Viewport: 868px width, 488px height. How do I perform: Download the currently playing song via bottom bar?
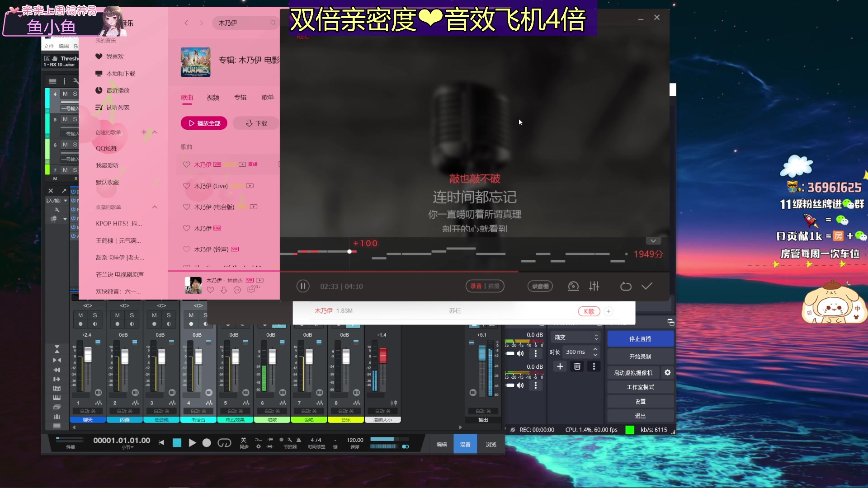click(224, 290)
